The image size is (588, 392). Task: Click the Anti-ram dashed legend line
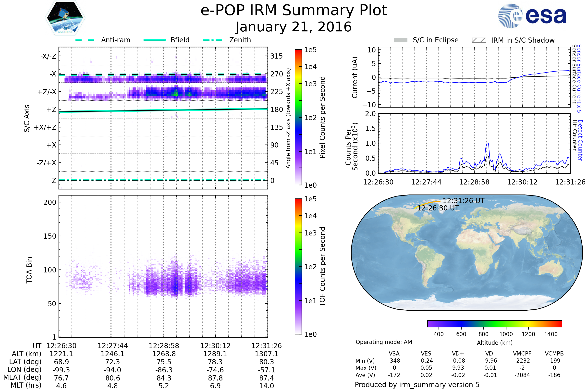85,40
